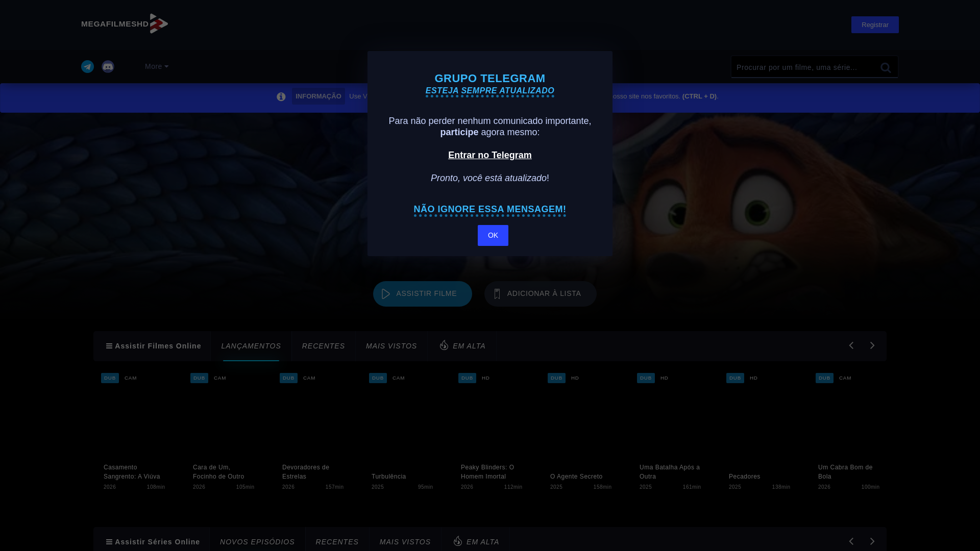This screenshot has height=551, width=980.
Task: Click the information circle icon
Action: 281,96
